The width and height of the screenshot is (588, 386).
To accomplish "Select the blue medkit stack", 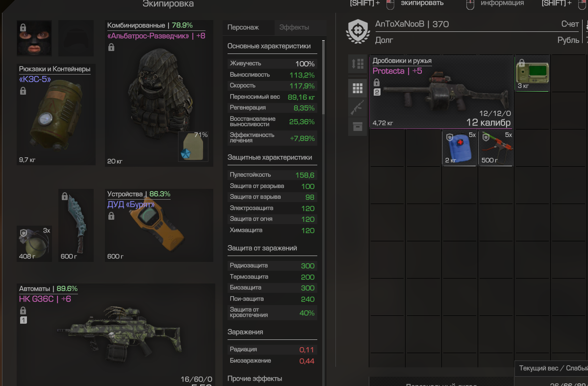I will [x=460, y=148].
